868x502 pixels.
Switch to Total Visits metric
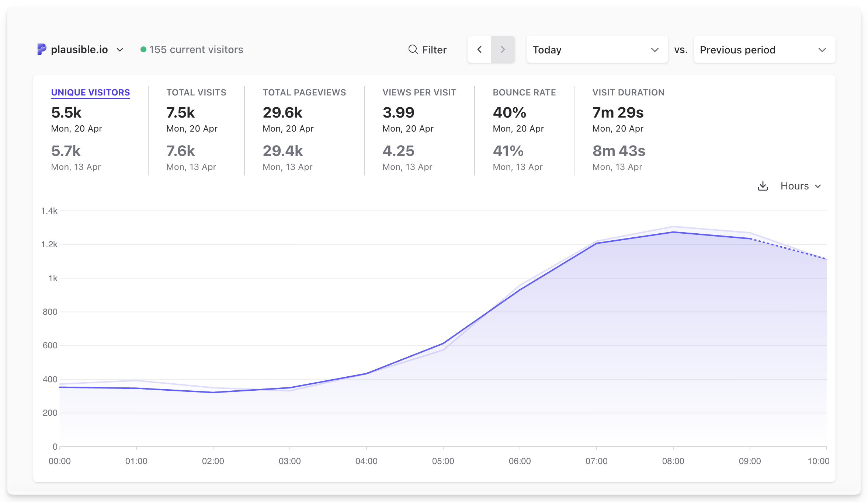(x=196, y=93)
